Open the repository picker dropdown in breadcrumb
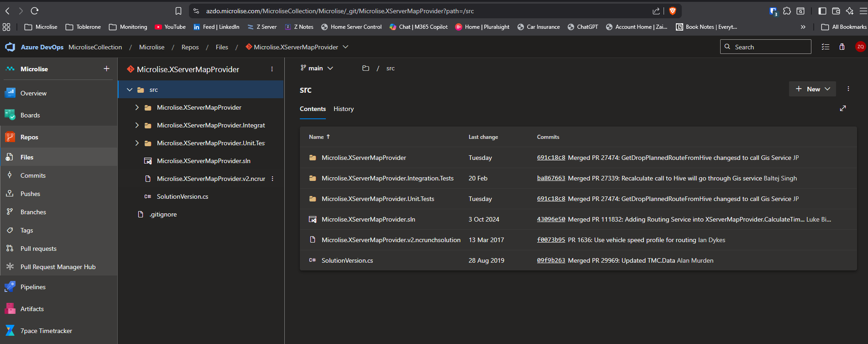Screen dimensions: 868x344 [345, 47]
